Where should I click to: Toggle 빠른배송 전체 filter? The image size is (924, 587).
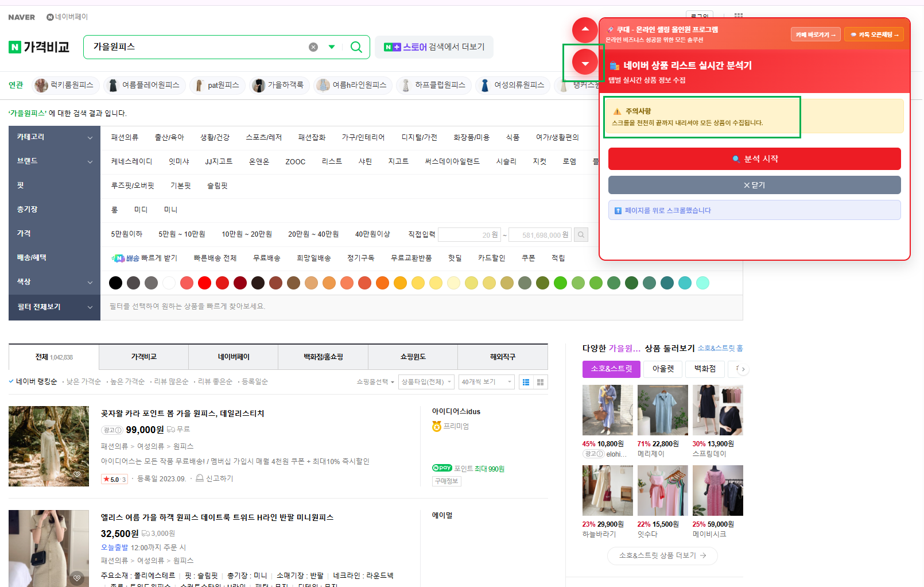[x=215, y=258]
